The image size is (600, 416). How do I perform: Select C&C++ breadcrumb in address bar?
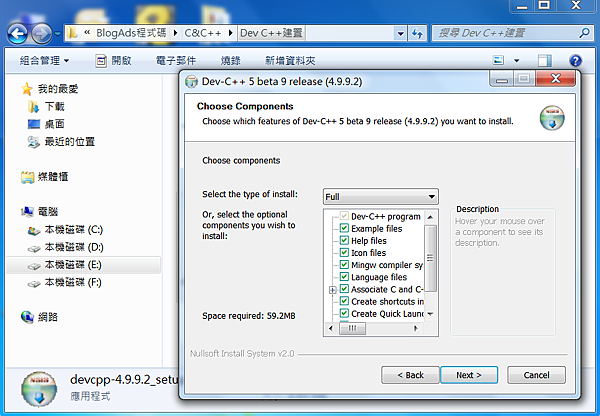pos(203,33)
